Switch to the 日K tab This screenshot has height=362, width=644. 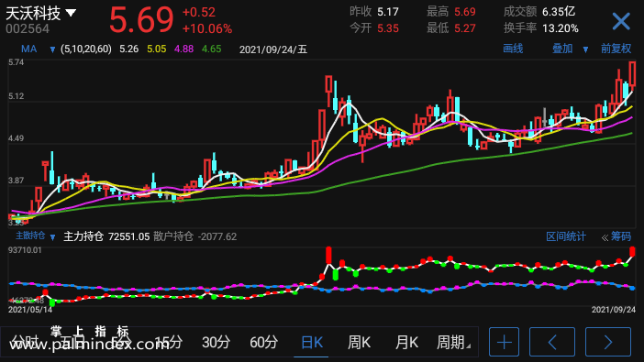[x=312, y=342]
